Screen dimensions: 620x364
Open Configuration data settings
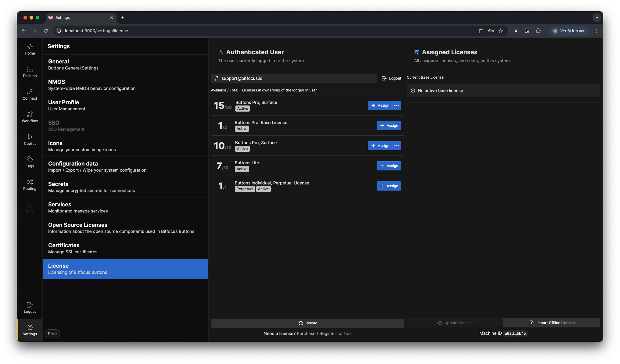125,167
